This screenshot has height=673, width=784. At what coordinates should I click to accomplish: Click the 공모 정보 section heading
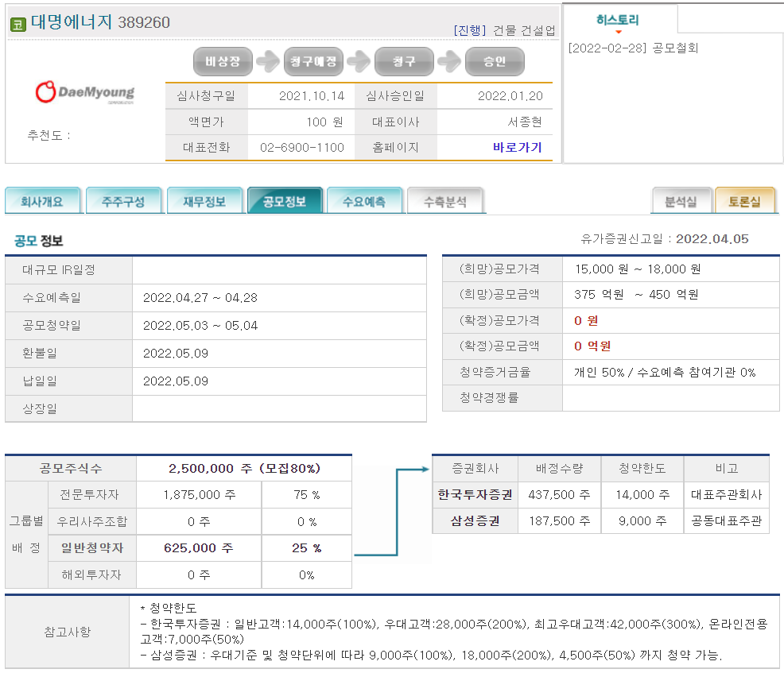38,241
